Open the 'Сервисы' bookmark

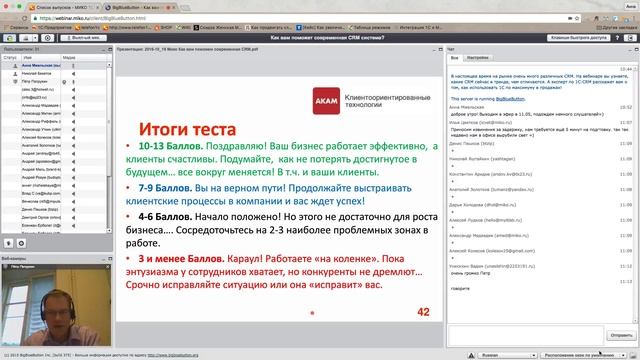16,27
